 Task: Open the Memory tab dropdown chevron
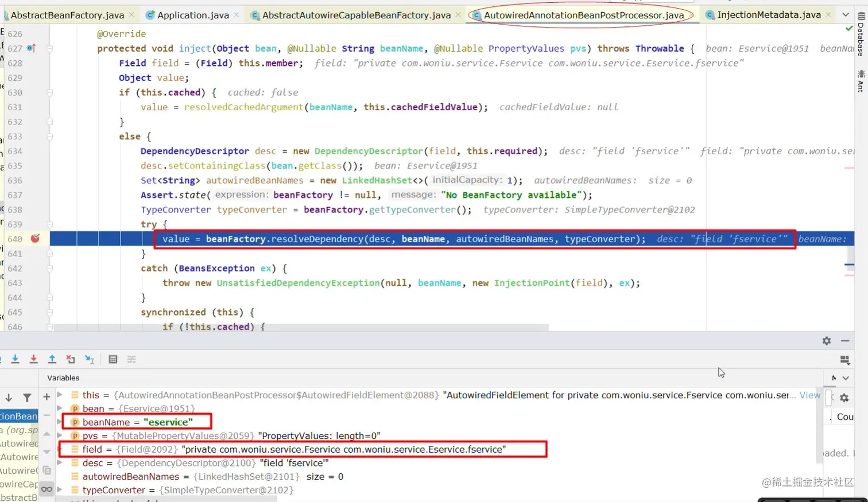coord(846,378)
